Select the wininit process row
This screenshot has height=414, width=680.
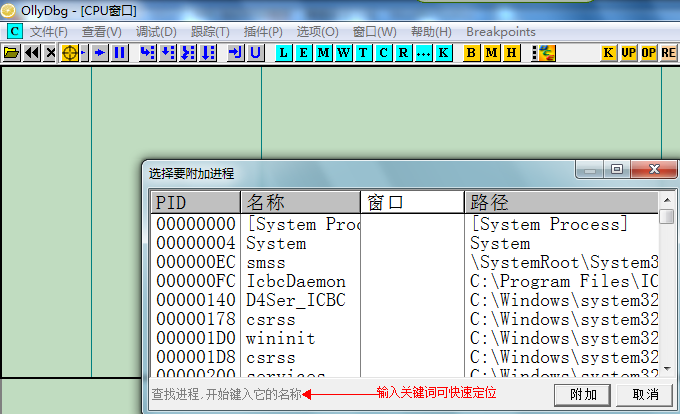coord(405,338)
